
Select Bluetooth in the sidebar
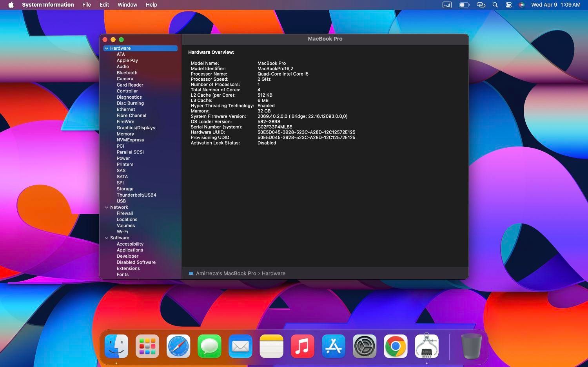127,73
